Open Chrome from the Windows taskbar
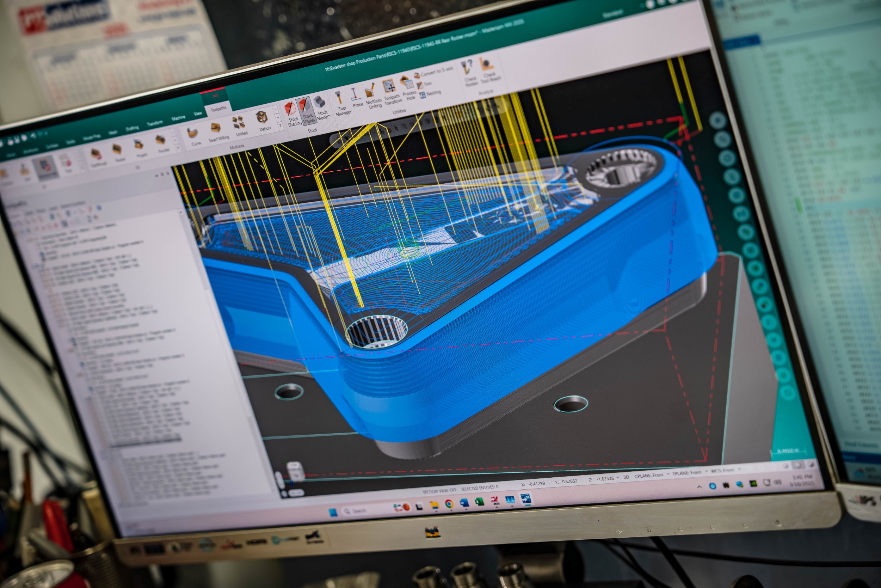This screenshot has width=881, height=588. point(449,504)
